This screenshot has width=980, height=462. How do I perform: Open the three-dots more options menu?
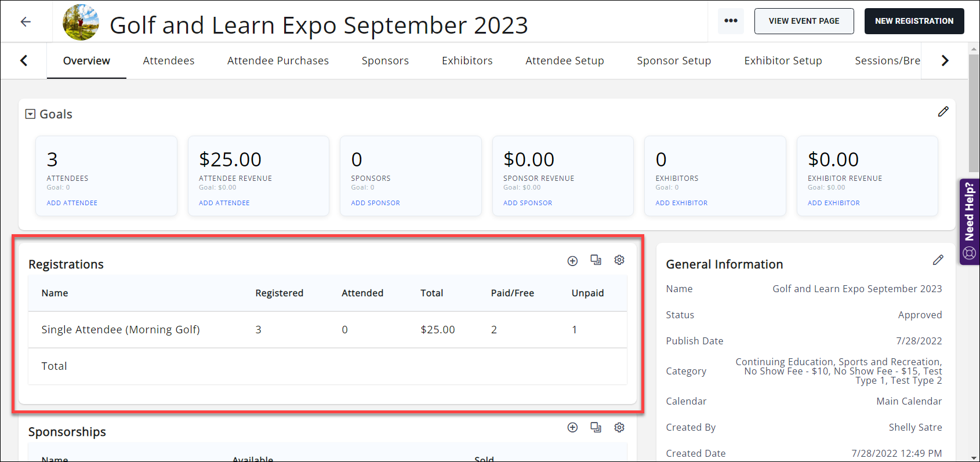point(731,21)
